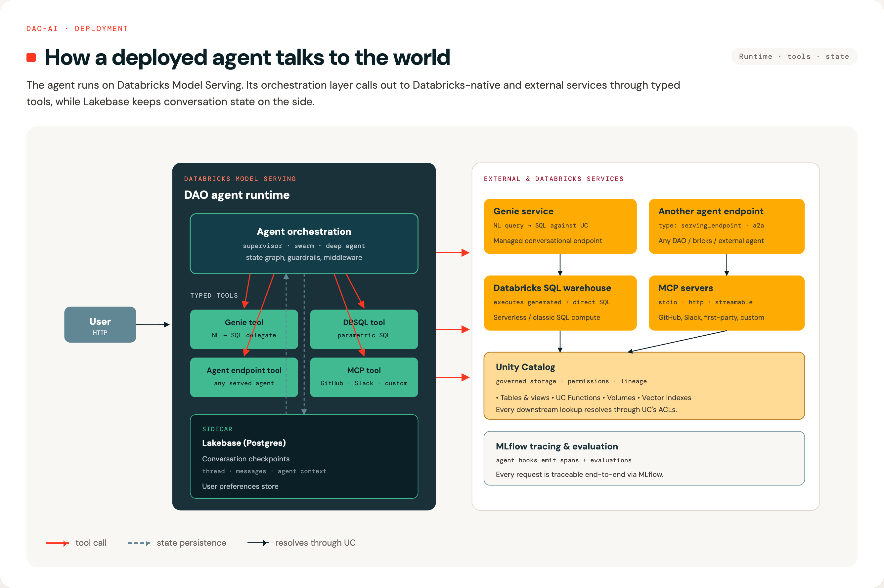Screen dimensions: 884x588
Task: Click the 'EXTERNAL & DATABRICKS SERVICES' label
Action: click(x=553, y=179)
